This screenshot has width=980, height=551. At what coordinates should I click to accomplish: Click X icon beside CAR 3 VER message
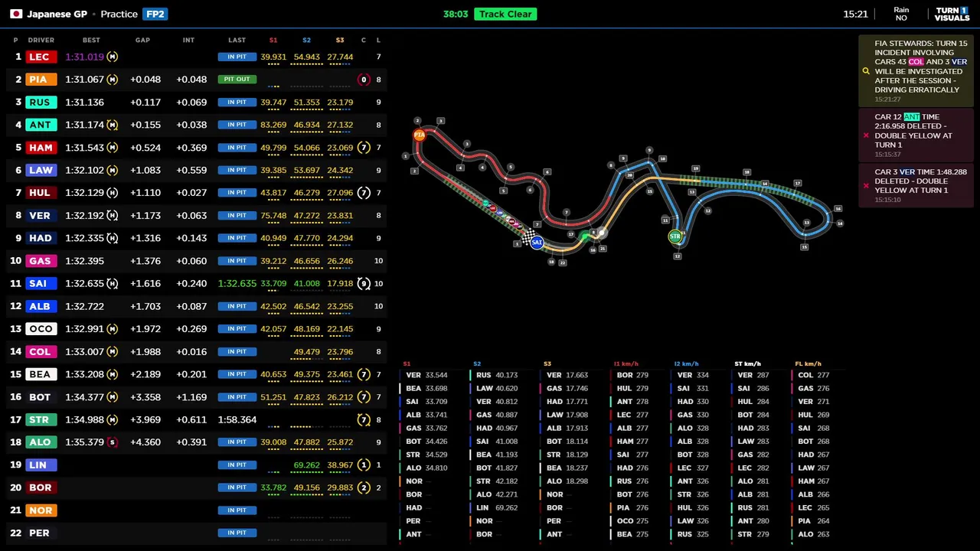coord(866,186)
